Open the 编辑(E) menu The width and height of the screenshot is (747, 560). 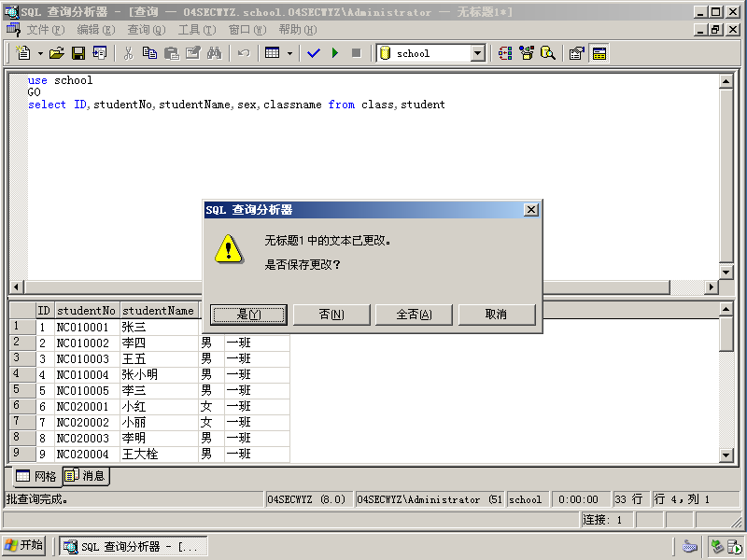(96, 30)
